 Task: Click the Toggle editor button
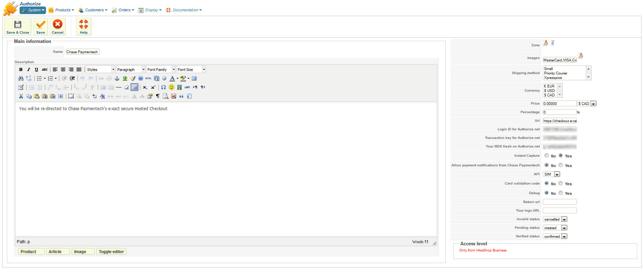[x=111, y=252]
